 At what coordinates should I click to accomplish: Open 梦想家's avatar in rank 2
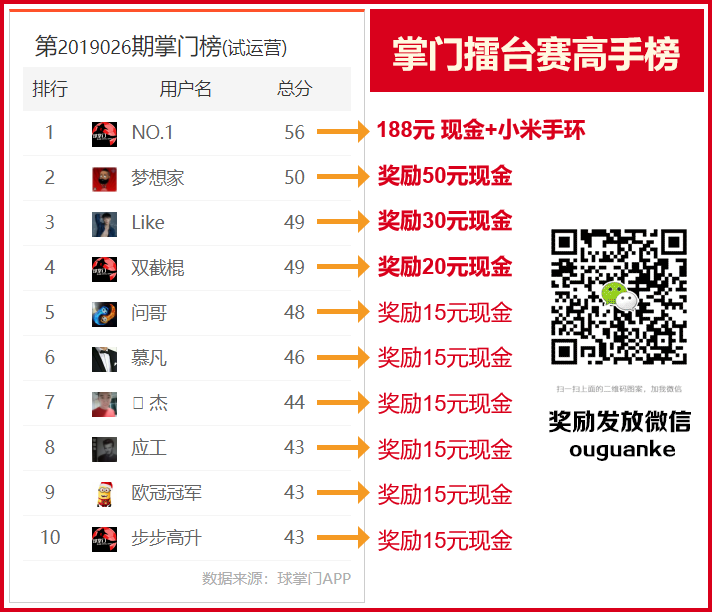[104, 179]
